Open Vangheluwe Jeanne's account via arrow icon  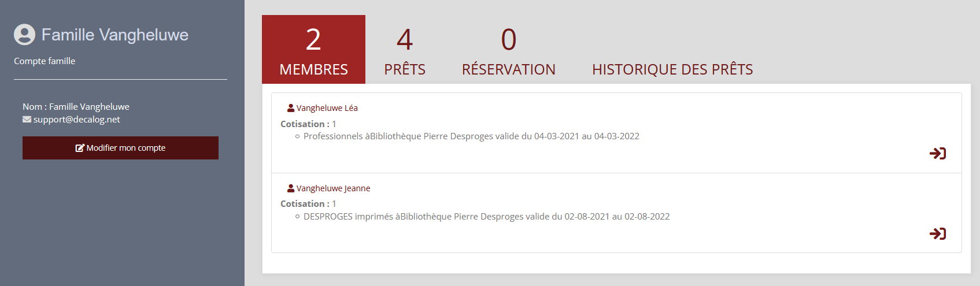tap(937, 233)
